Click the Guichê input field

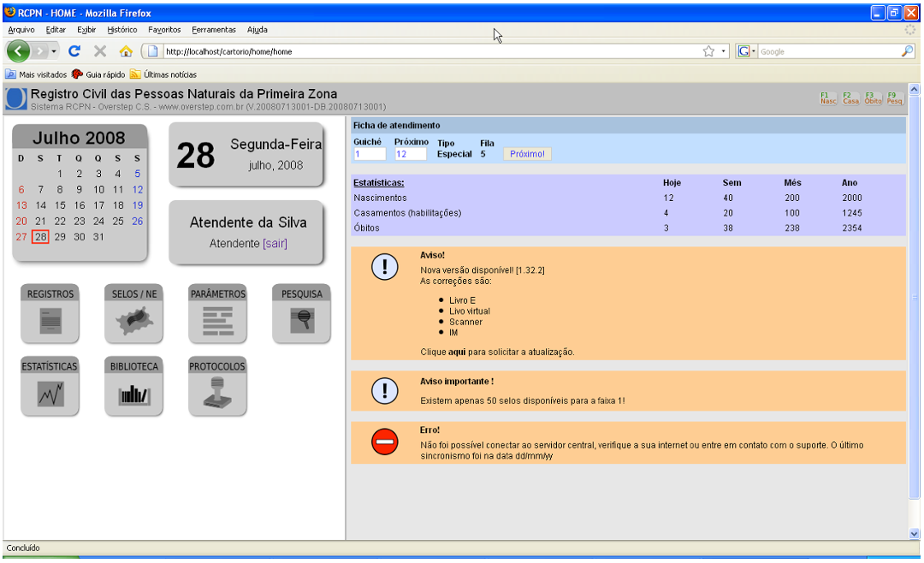[370, 154]
